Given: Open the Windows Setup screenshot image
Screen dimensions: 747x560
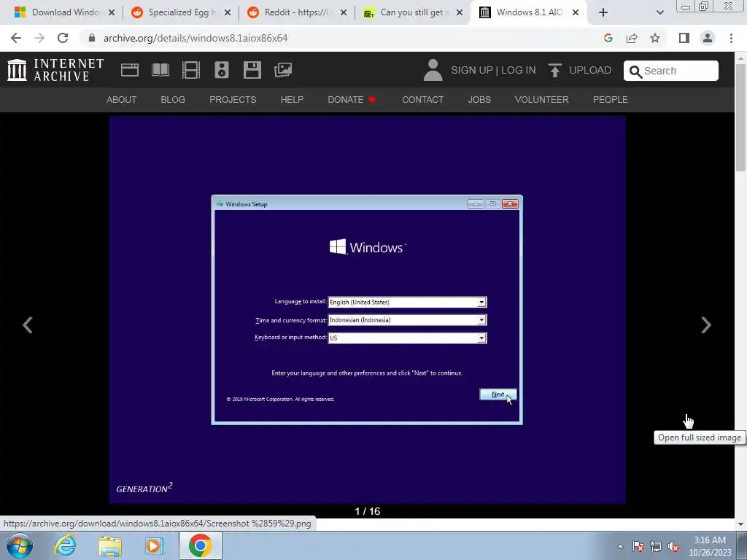Looking at the screenshot, I should 368,310.
